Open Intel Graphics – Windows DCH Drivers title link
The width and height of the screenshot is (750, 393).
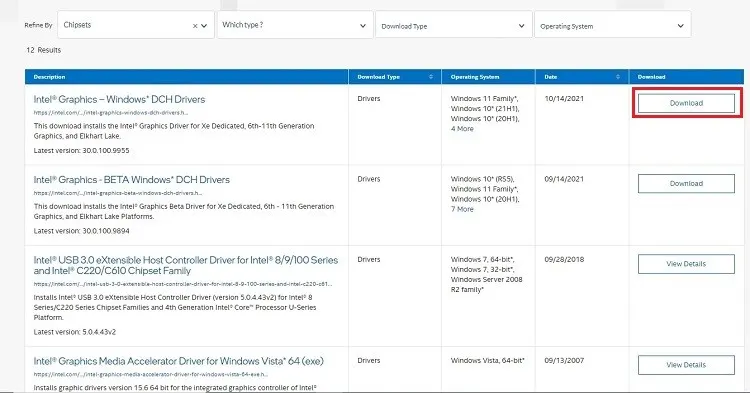coord(119,99)
